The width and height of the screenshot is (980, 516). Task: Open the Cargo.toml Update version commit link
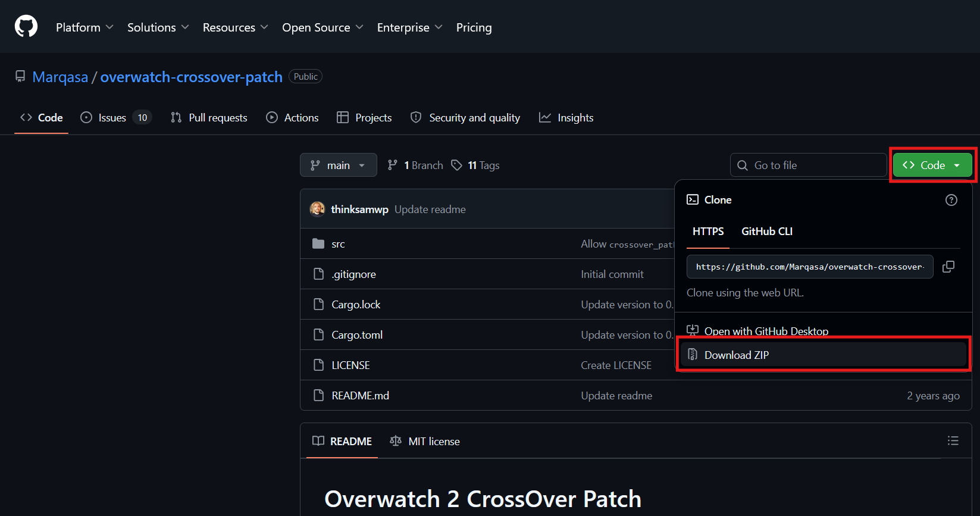pos(627,335)
